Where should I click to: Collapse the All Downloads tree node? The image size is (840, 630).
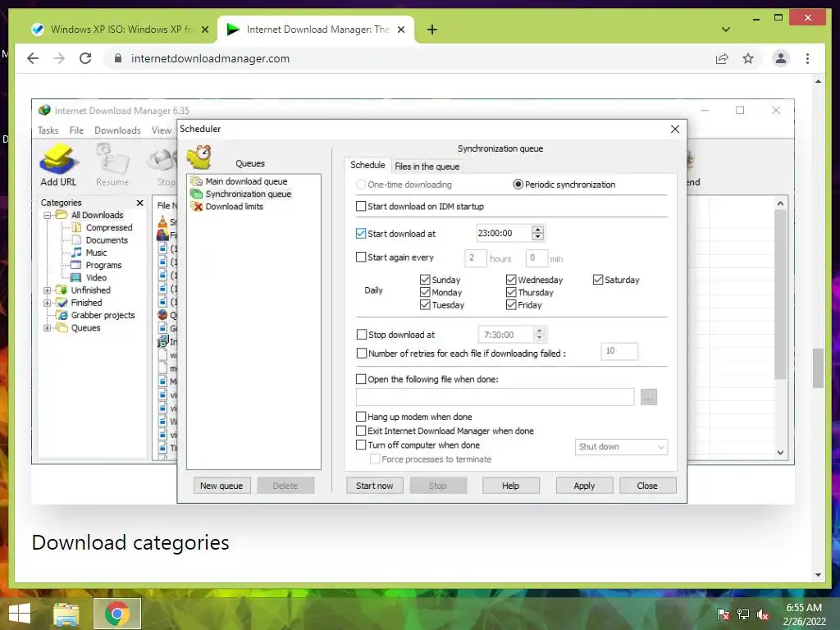[x=47, y=216]
